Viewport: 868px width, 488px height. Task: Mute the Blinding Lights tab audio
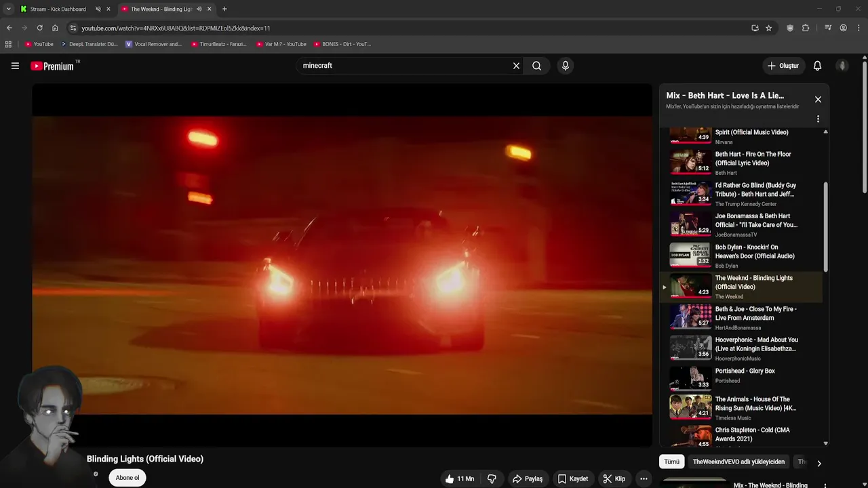pyautogui.click(x=199, y=9)
